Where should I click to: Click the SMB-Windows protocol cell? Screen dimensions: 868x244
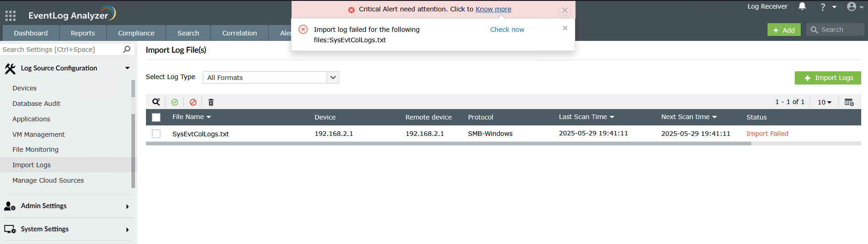(x=490, y=134)
